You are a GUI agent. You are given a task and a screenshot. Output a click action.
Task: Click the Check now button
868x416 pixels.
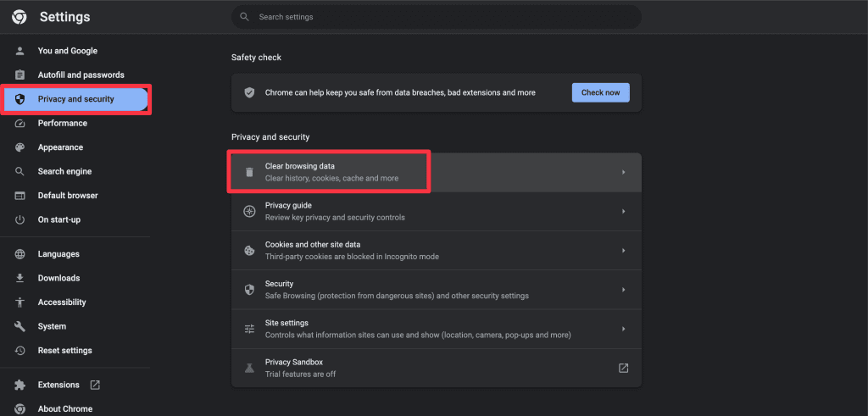(x=601, y=92)
